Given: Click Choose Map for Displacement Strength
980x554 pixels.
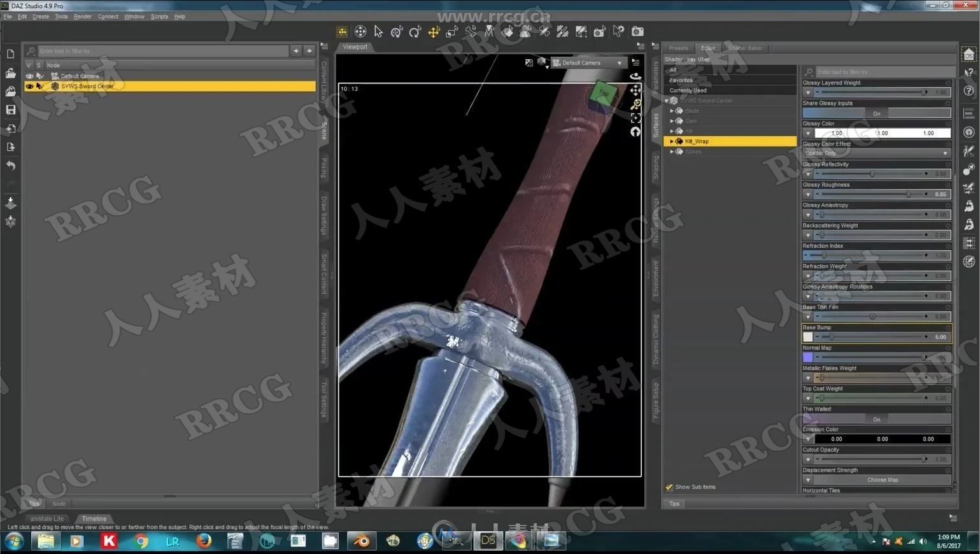Looking at the screenshot, I should click(882, 480).
